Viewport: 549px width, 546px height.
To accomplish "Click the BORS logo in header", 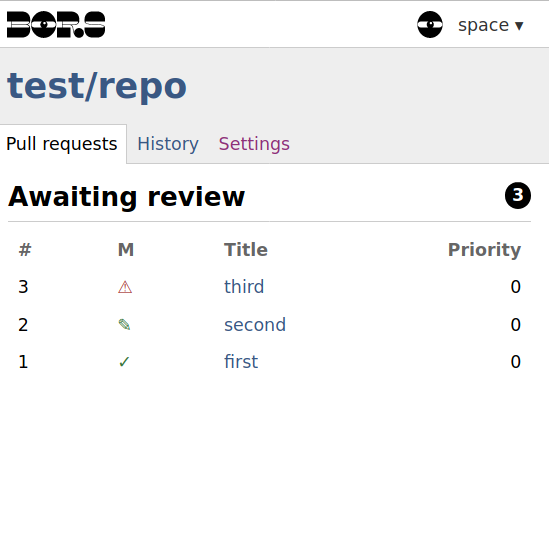I will pyautogui.click(x=56, y=25).
